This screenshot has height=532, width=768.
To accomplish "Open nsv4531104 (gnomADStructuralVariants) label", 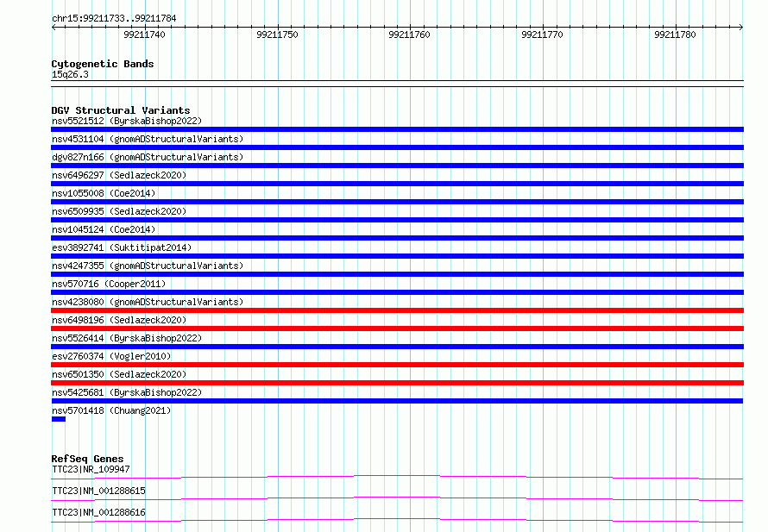I will point(148,139).
